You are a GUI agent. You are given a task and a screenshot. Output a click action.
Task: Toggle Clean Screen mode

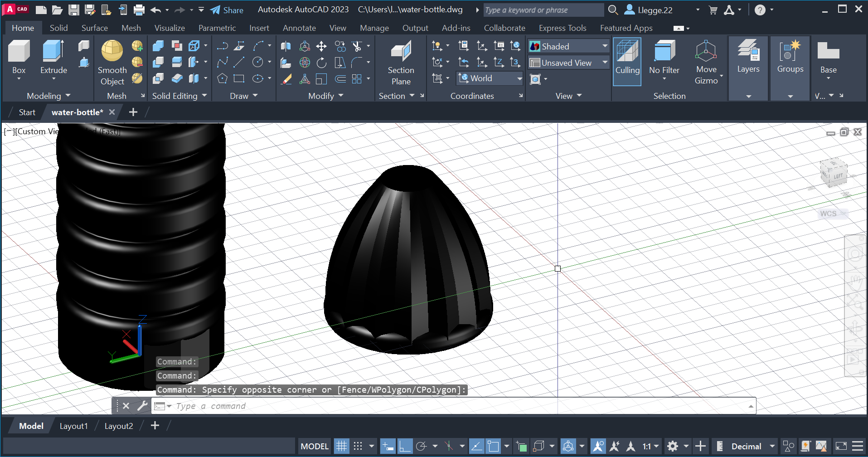[841, 446]
